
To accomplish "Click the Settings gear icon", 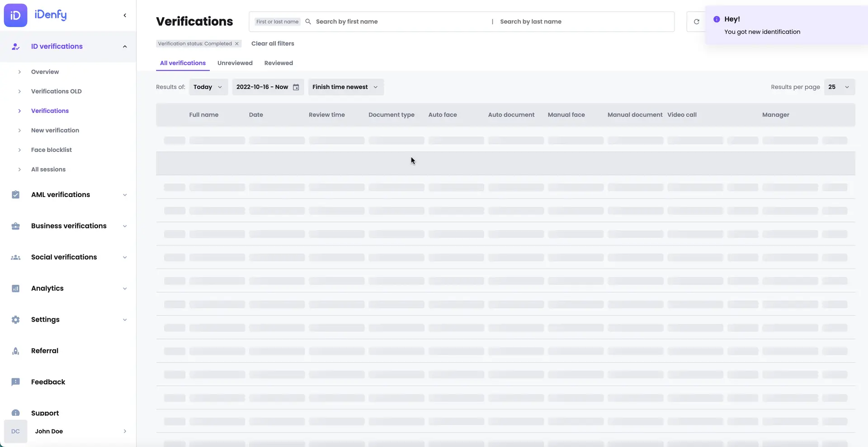I will click(15, 320).
